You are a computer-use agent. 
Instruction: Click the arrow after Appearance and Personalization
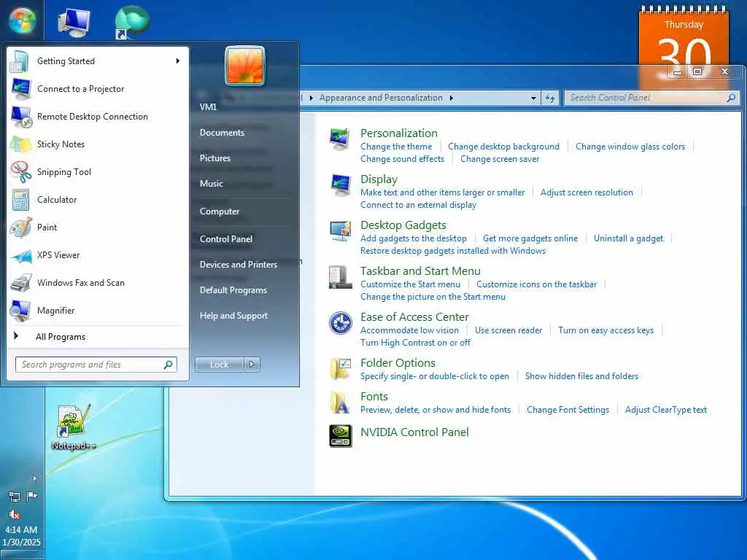[451, 98]
